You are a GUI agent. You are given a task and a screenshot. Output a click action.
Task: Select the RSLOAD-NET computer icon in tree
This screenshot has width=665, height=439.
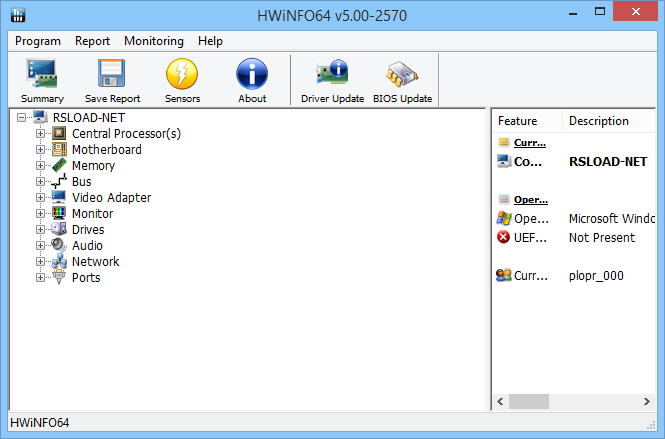(40, 117)
